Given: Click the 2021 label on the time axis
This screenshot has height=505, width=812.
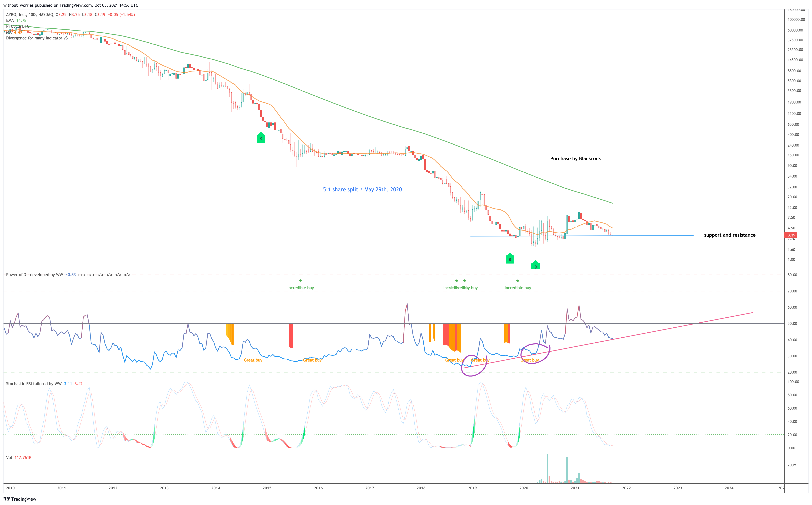Looking at the screenshot, I should coord(575,488).
